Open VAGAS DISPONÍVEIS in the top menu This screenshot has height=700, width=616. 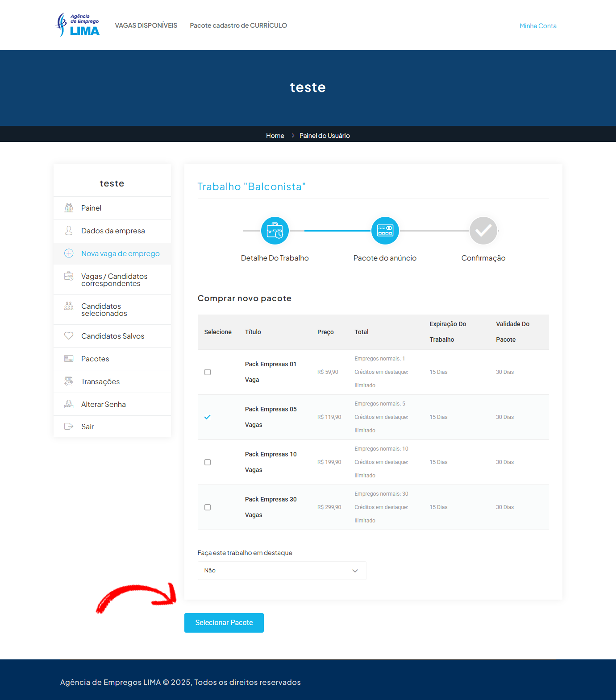146,25
